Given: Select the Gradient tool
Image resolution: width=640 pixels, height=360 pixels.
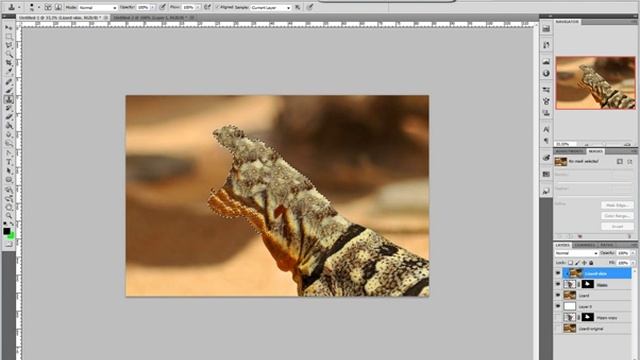Looking at the screenshot, I should click(9, 126).
